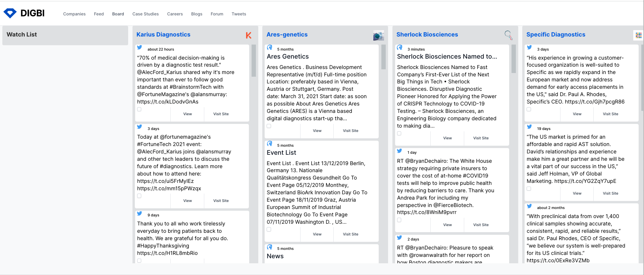
Task: Click Twitter icon on Specific '3 days' post
Action: (x=529, y=48)
